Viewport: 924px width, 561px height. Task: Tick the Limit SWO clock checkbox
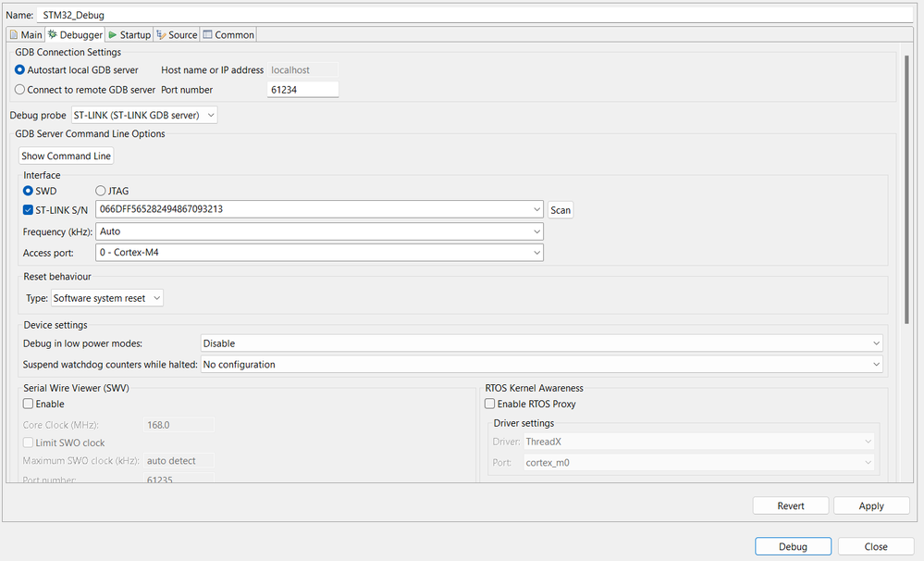coord(28,443)
